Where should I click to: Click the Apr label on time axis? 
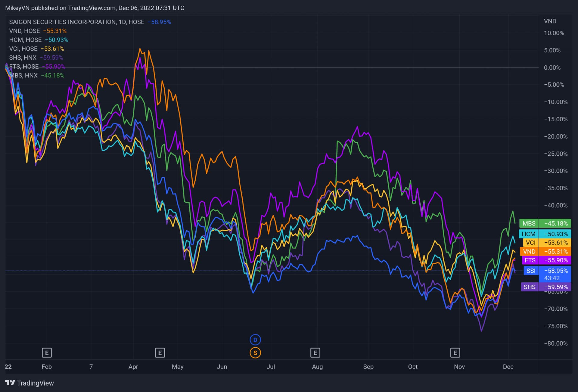[x=133, y=367]
